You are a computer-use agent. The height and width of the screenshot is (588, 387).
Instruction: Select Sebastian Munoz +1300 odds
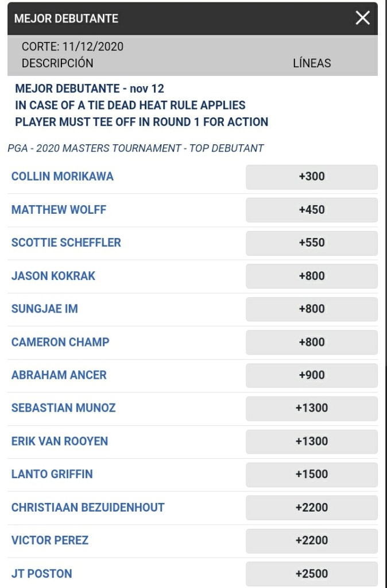pos(311,408)
